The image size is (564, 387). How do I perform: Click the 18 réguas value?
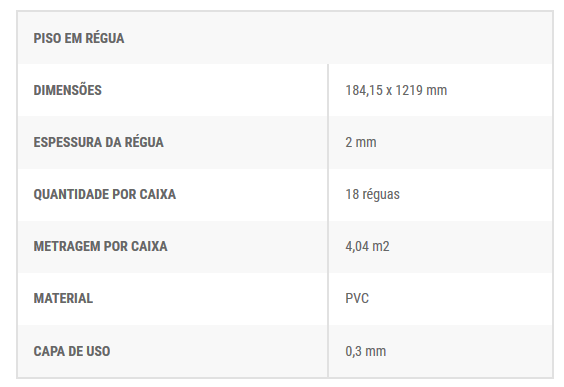(372, 195)
